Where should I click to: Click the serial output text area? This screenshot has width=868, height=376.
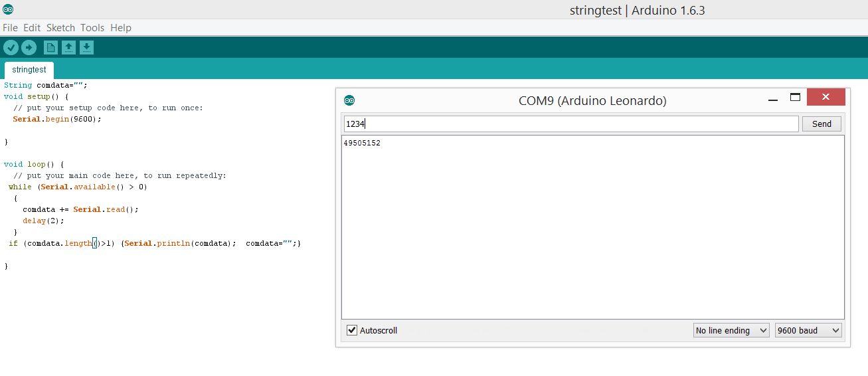coord(593,227)
